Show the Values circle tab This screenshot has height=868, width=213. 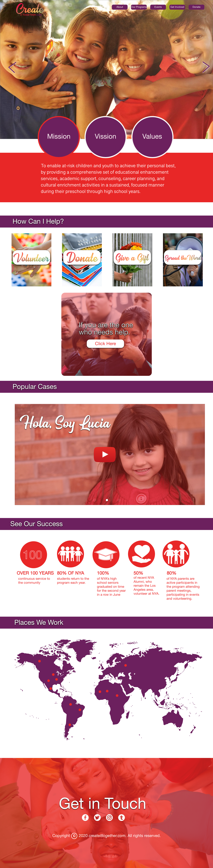tap(152, 136)
